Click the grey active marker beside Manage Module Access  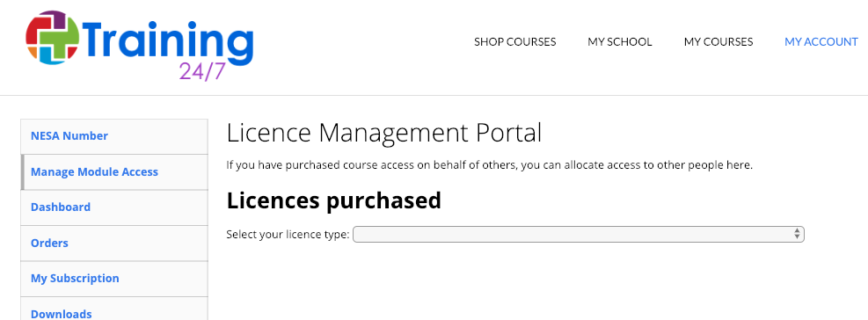22,172
